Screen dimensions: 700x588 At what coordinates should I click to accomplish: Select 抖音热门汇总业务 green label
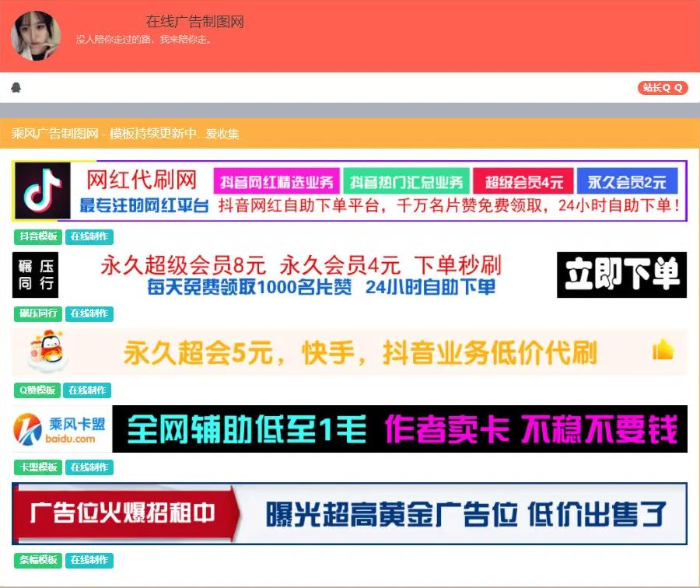(406, 182)
